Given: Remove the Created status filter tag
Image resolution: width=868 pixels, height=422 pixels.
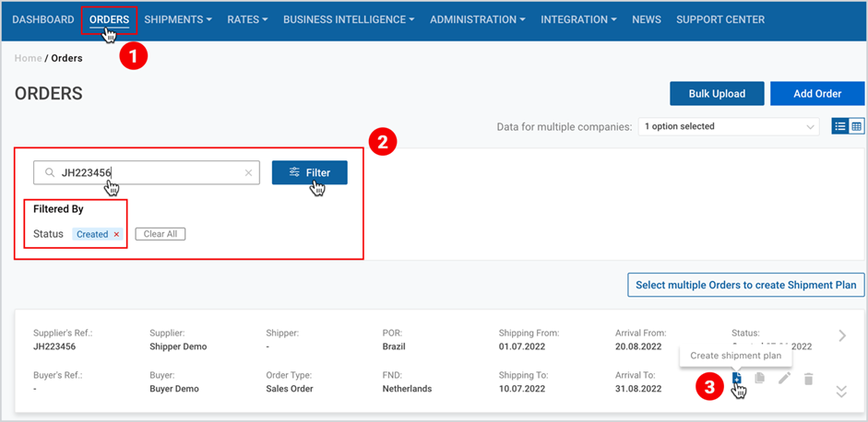Looking at the screenshot, I should coord(116,235).
